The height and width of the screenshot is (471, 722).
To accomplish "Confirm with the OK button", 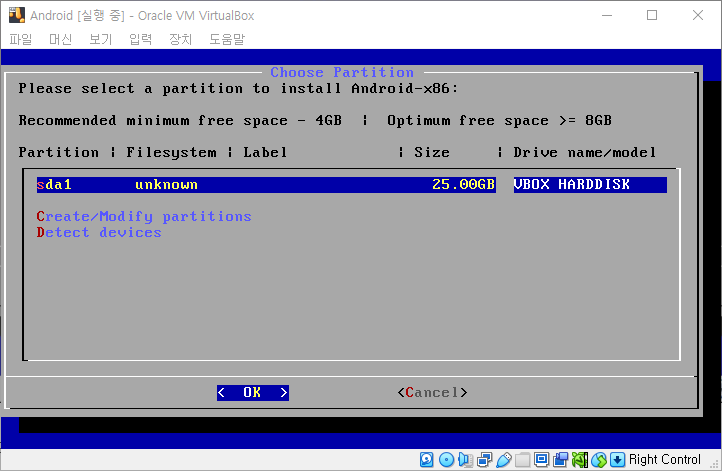I will (253, 392).
